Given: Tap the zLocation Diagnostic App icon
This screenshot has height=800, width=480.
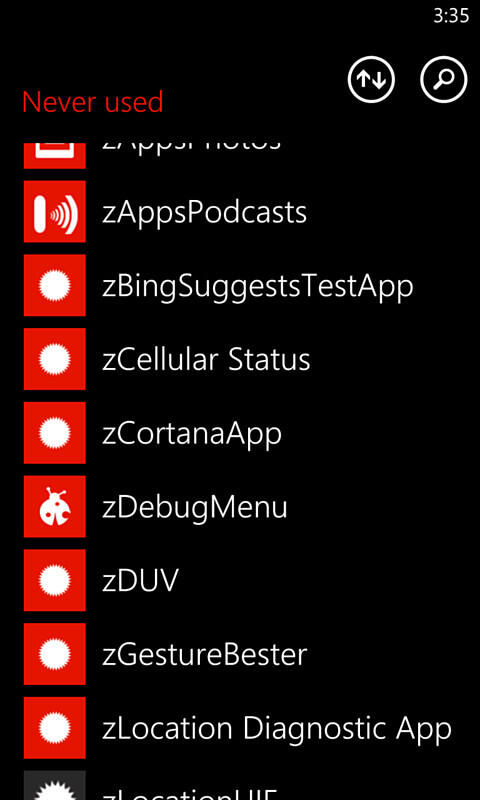Looking at the screenshot, I should pyautogui.click(x=55, y=728).
